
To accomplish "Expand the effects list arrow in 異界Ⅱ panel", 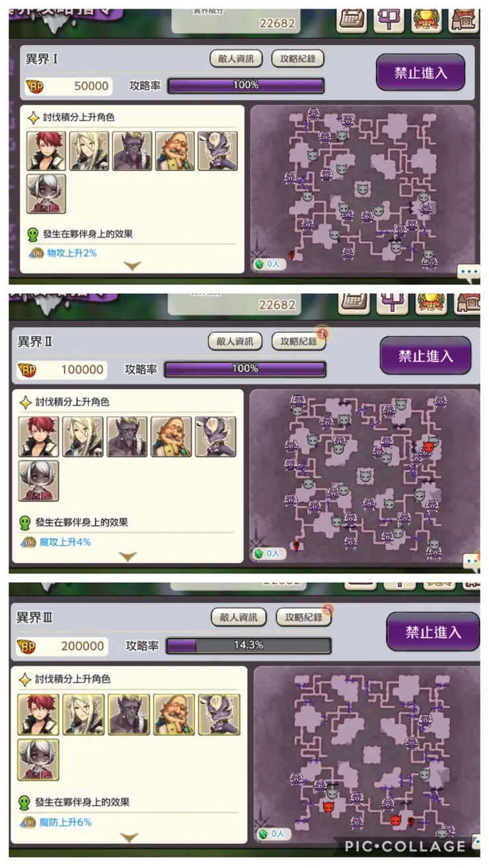I will pos(128,556).
